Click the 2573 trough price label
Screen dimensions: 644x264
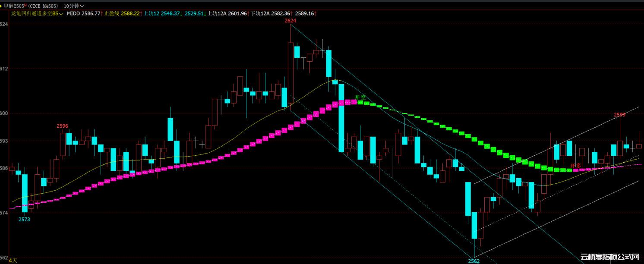(24, 220)
